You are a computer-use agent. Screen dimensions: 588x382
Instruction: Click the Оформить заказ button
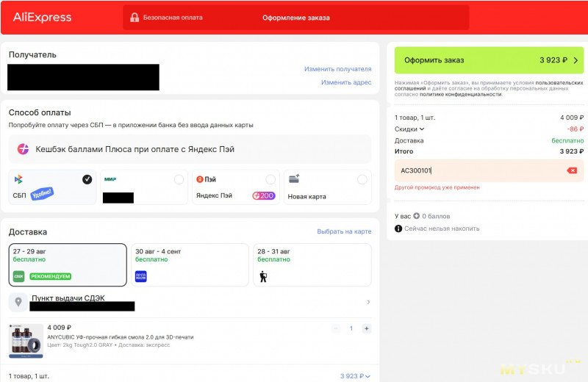[x=489, y=60]
